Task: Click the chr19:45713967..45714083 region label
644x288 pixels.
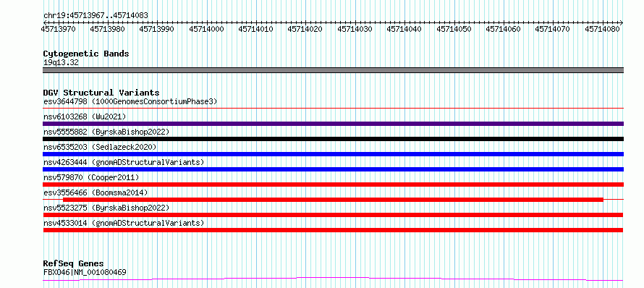Action: 96,15
